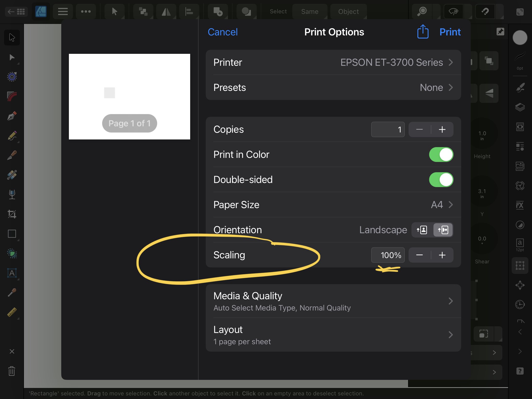Increase Scaling with the plus stepper
This screenshot has height=399, width=532.
coord(442,255)
